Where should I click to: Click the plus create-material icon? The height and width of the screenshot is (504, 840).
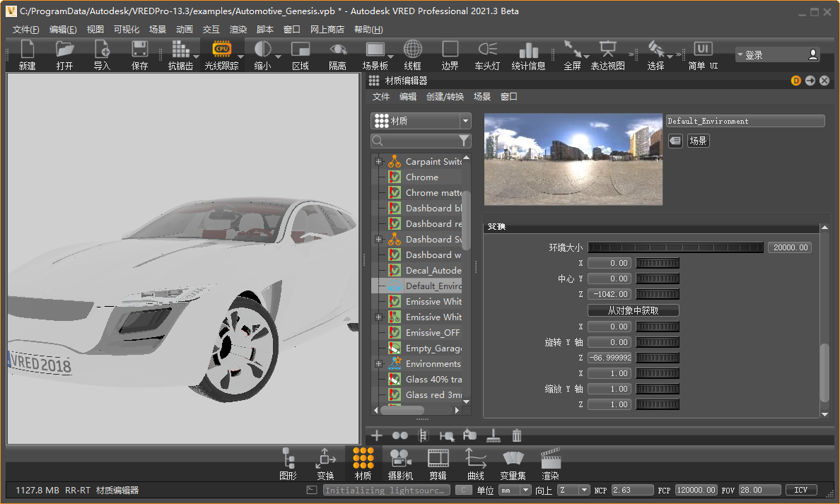coord(377,435)
